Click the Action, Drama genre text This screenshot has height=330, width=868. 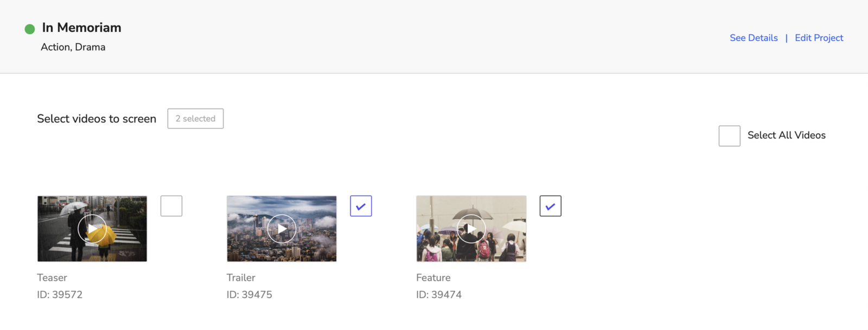click(x=73, y=47)
